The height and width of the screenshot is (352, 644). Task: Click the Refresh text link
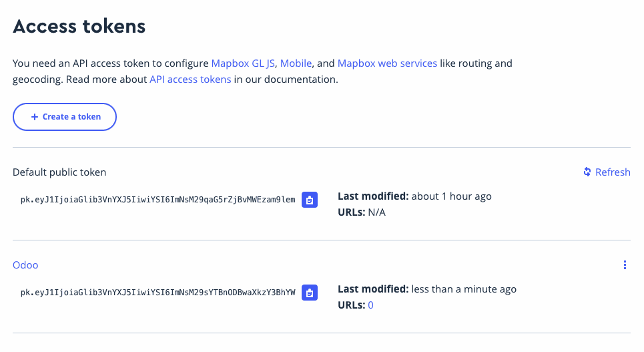613,172
